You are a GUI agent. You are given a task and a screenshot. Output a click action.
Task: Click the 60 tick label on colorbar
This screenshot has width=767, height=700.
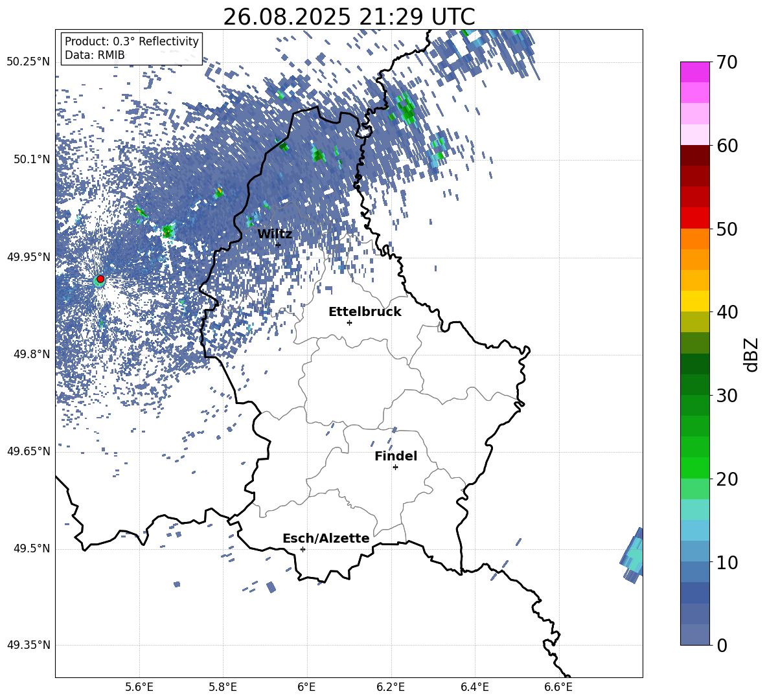click(727, 146)
